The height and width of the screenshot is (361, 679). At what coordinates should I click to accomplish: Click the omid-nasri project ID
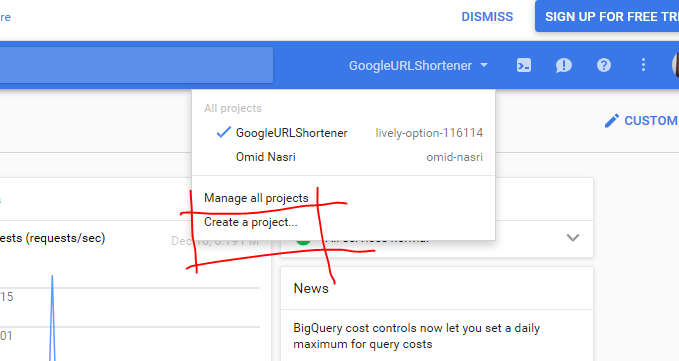[x=454, y=157]
